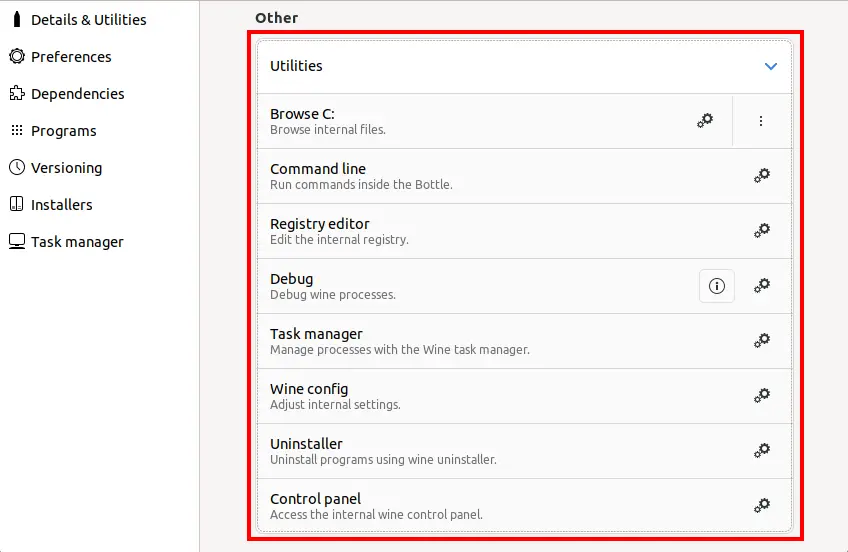Open the three-dot menu for Browse C:
The height and width of the screenshot is (552, 848).
[760, 121]
